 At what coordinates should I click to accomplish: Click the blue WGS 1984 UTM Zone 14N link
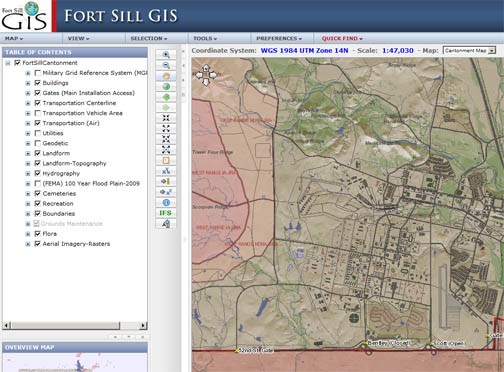(x=304, y=51)
